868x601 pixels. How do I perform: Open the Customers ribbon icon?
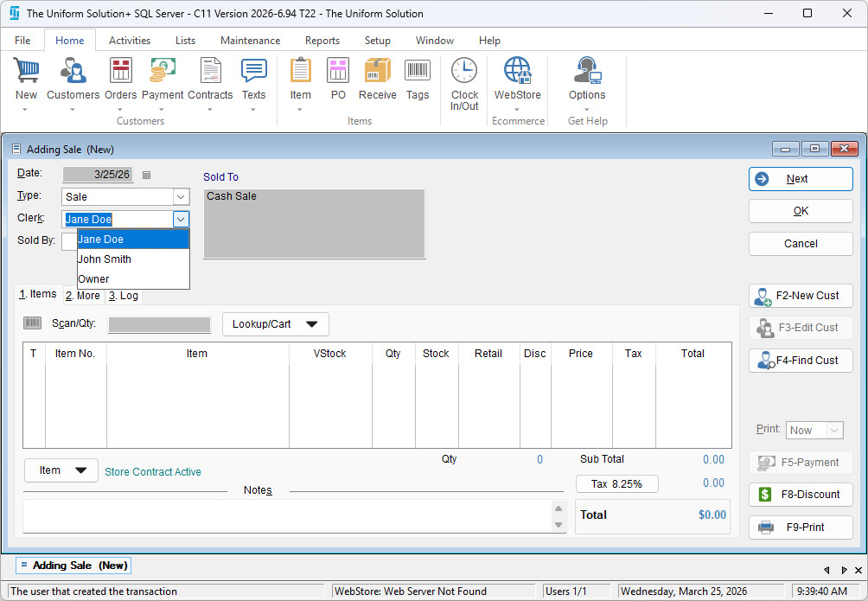coord(73,72)
